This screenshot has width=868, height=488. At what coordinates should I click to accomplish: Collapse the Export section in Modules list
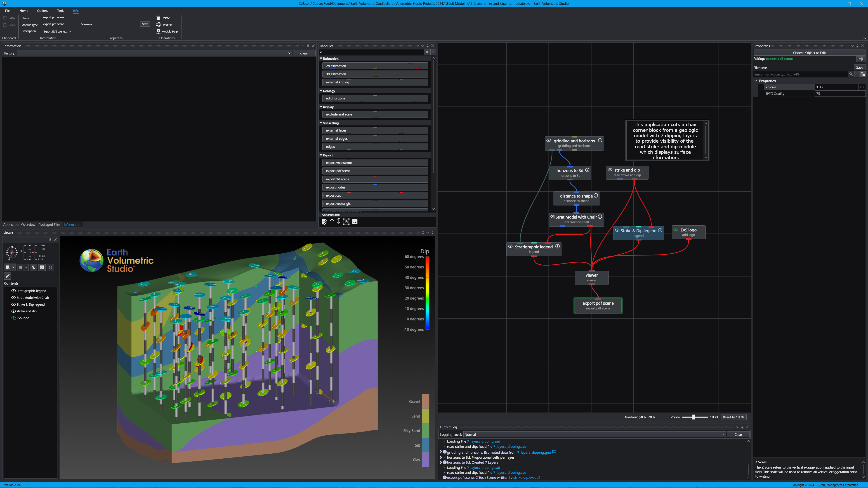(321, 155)
